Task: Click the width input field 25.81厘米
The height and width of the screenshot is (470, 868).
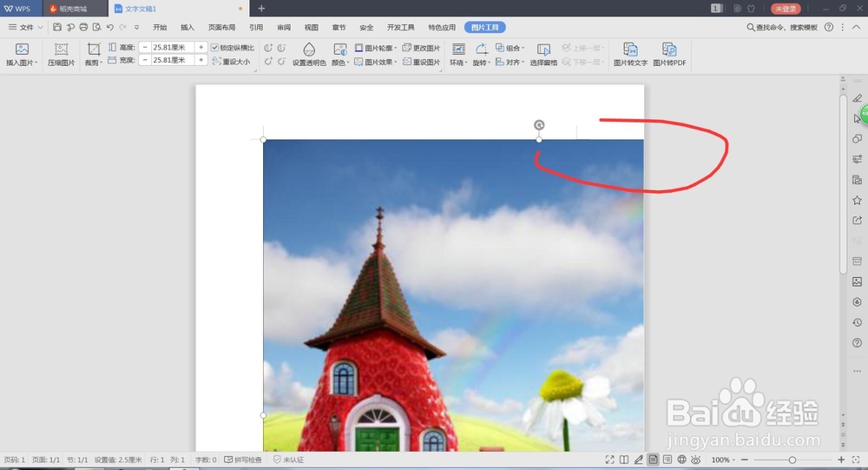Action: (x=173, y=60)
